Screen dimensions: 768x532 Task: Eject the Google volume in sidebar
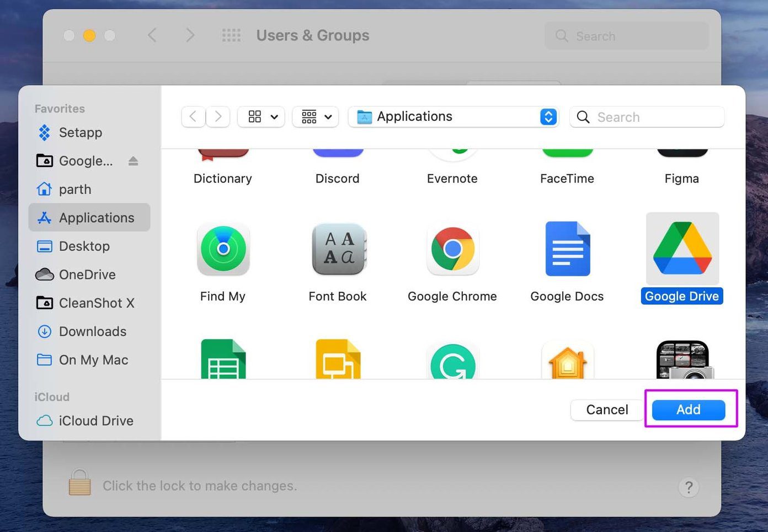(133, 161)
